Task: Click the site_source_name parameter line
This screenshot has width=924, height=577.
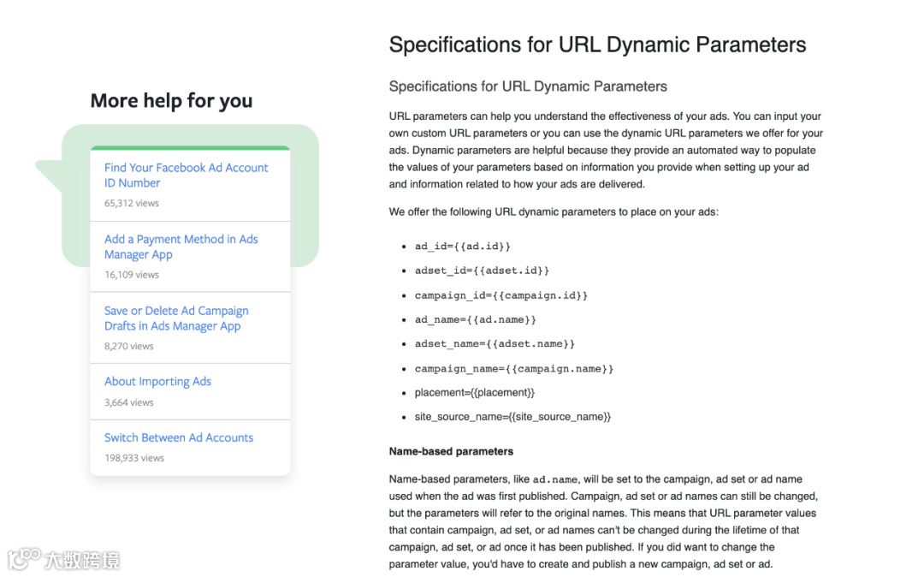Action: (x=512, y=417)
